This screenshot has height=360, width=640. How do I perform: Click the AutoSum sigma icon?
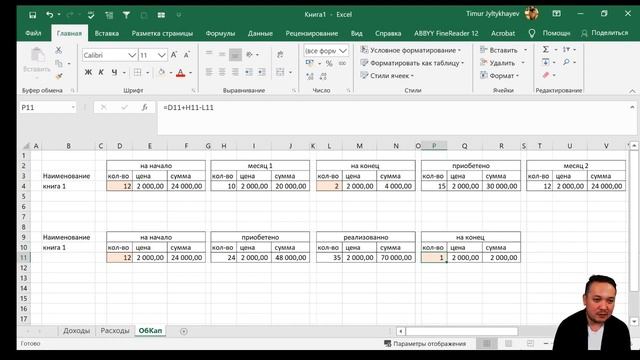click(546, 49)
